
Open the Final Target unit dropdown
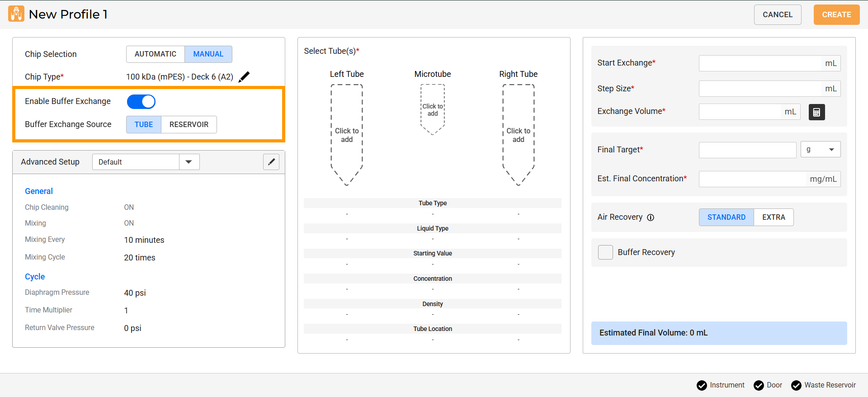pos(820,150)
